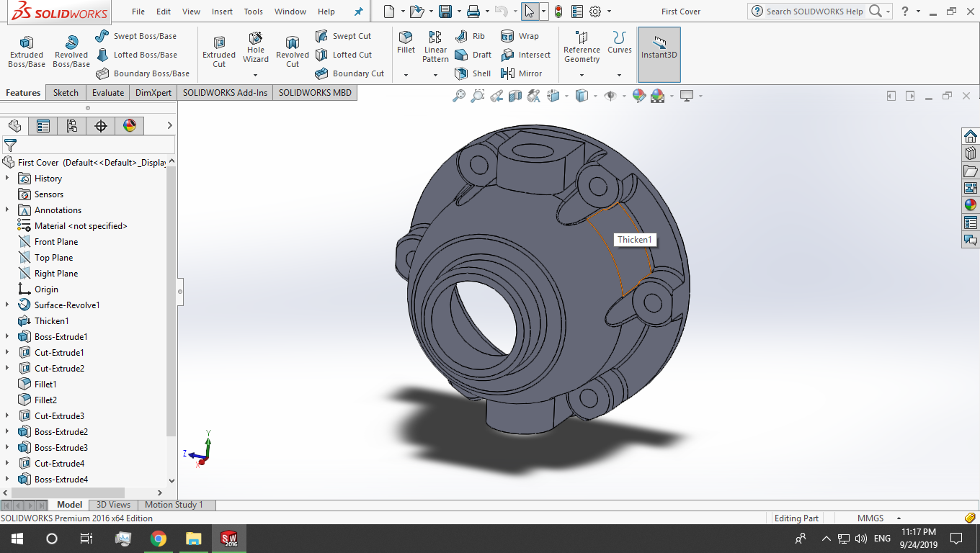Expand Cut-Extrude1 in the feature tree
This screenshot has height=553, width=980.
pos(7,352)
